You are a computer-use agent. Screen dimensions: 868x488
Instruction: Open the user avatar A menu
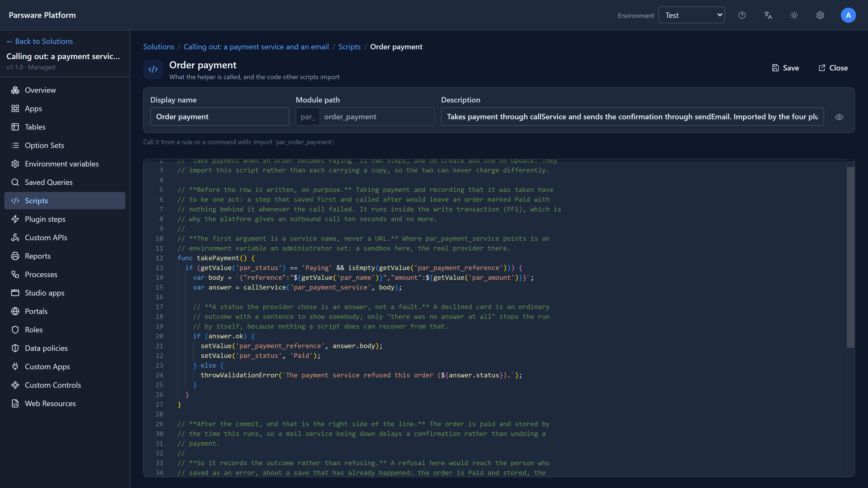point(848,15)
